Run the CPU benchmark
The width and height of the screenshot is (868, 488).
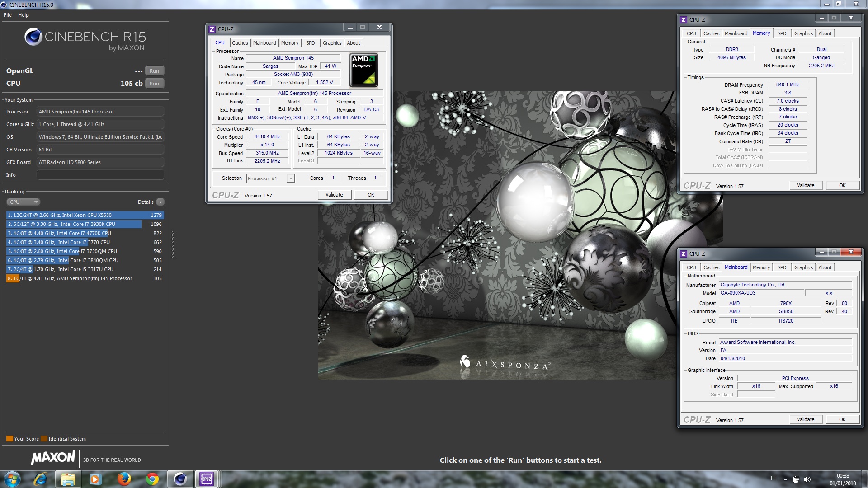coord(154,84)
